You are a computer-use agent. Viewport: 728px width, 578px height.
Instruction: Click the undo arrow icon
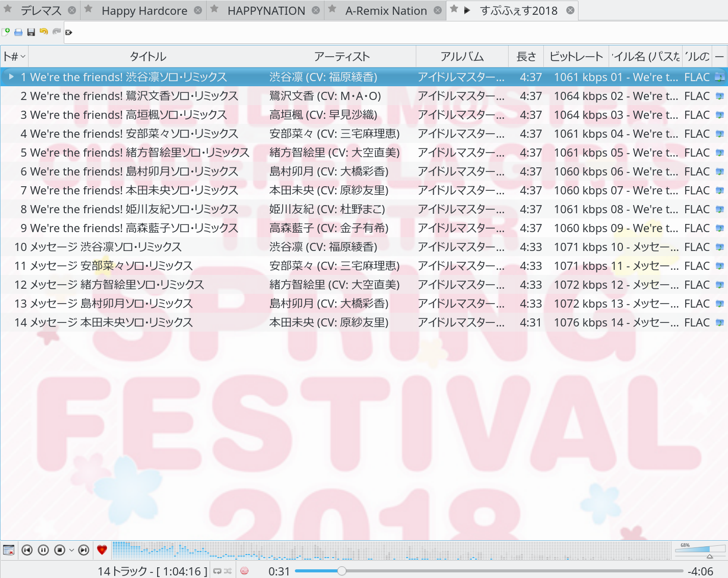click(x=44, y=32)
